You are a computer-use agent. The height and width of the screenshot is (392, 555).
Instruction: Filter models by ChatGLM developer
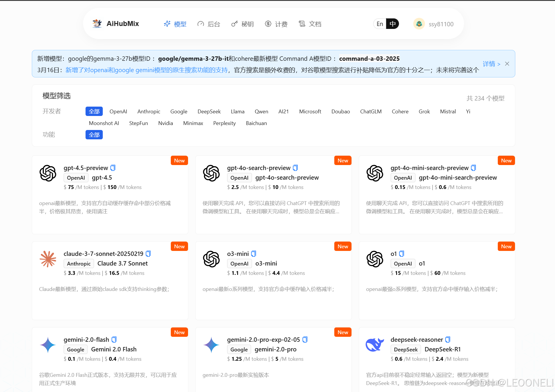371,111
